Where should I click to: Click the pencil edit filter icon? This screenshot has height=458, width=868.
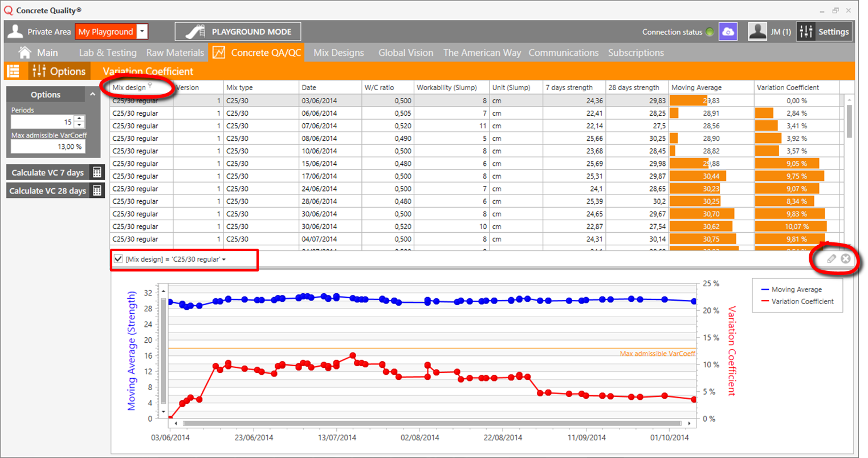tap(832, 259)
